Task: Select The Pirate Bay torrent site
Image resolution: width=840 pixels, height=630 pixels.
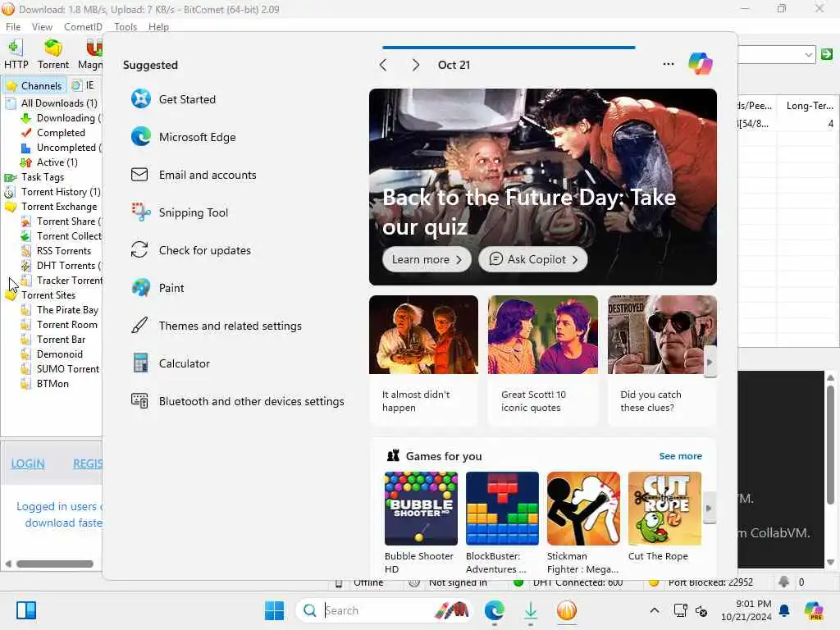Action: [67, 309]
